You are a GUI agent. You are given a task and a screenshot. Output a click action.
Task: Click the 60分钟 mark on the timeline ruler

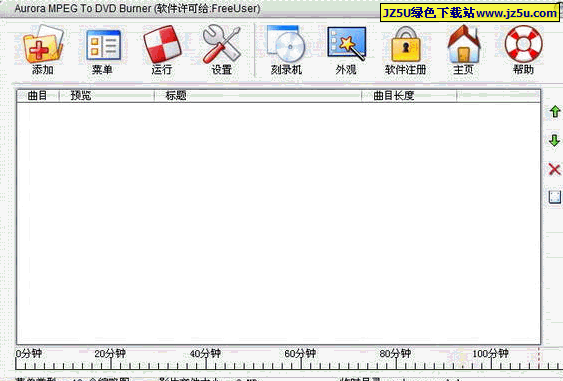300,354
